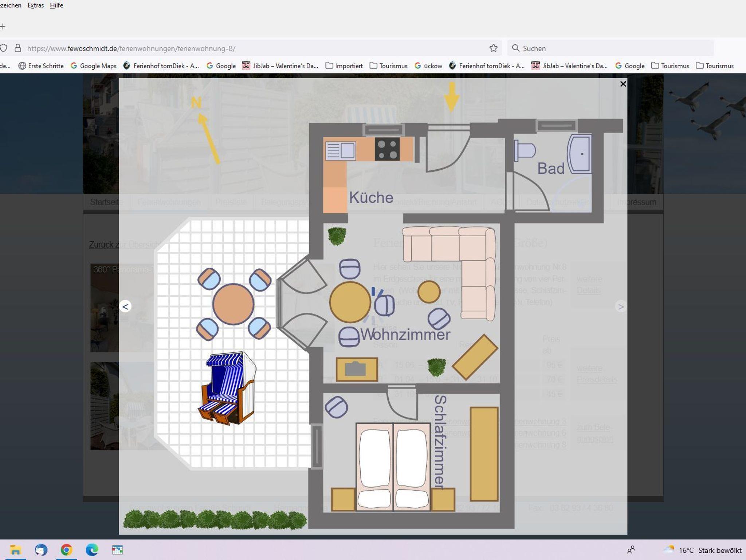The height and width of the screenshot is (560, 746).
Task: Open the Importiert bookmarks folder
Action: 344,66
